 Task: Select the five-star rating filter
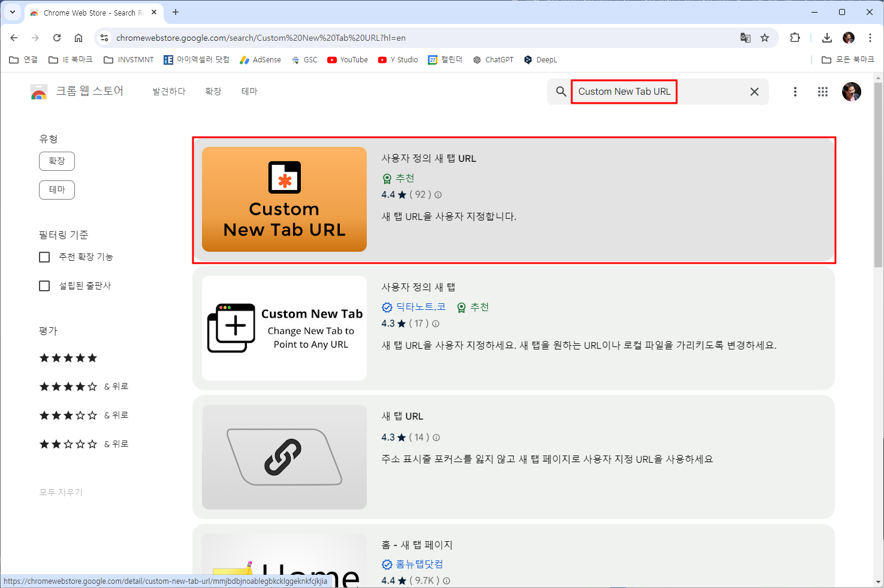(68, 358)
